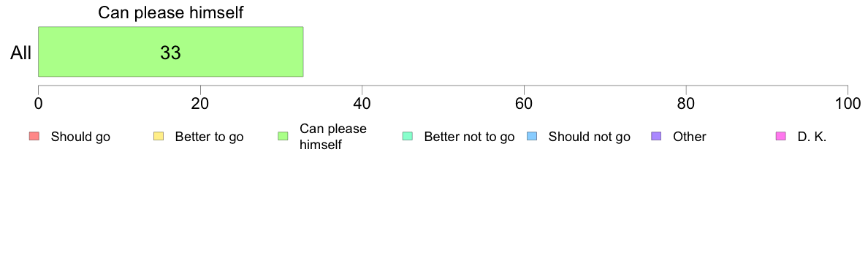Click the purple Other legend swatch
Viewport: 868px width, 269px height.
point(656,137)
